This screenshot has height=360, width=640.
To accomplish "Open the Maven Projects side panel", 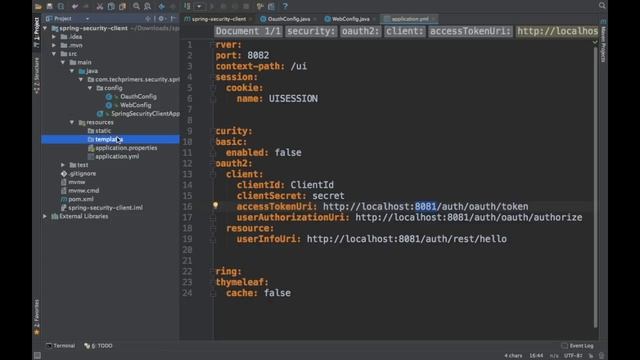I will (603, 40).
